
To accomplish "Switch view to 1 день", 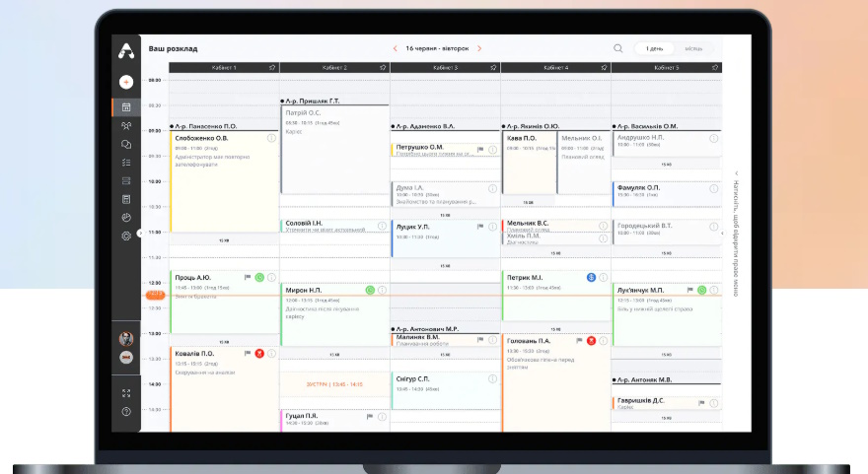I will pos(654,48).
